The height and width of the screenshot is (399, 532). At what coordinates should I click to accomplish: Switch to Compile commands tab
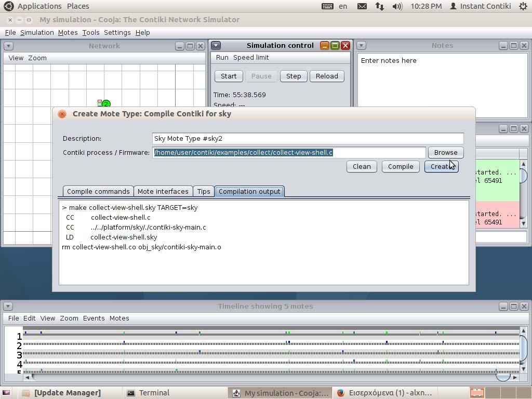(98, 191)
